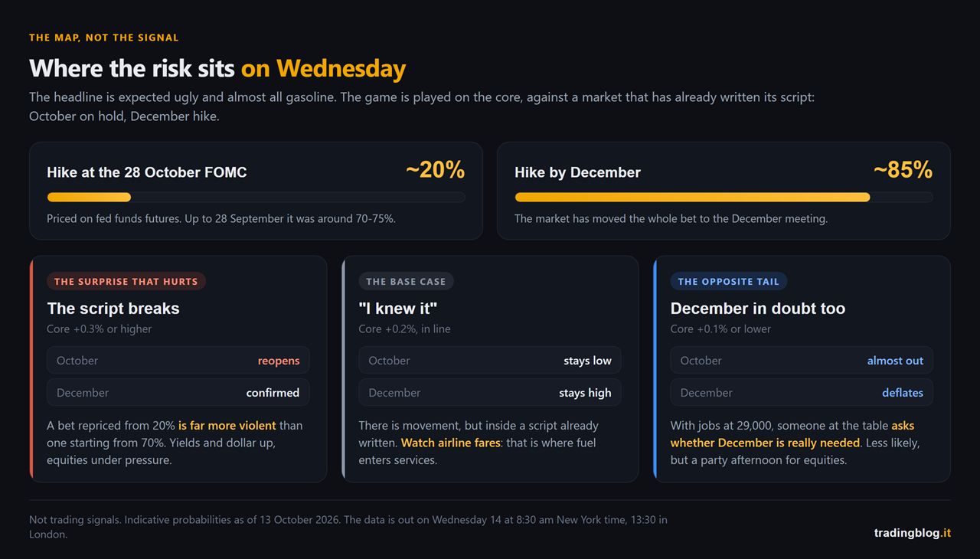The height and width of the screenshot is (559, 980).
Task: Click the tradingblog.it link
Action: tap(913, 533)
